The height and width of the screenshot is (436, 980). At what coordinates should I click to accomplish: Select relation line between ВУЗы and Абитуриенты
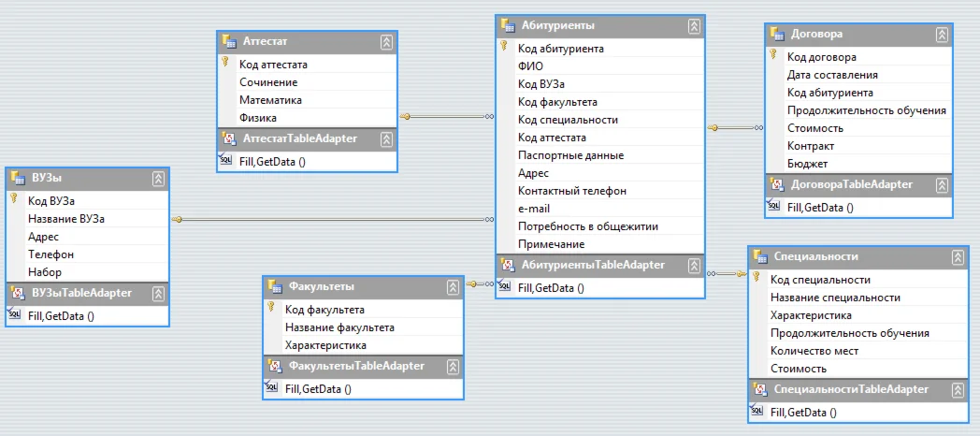tap(333, 220)
